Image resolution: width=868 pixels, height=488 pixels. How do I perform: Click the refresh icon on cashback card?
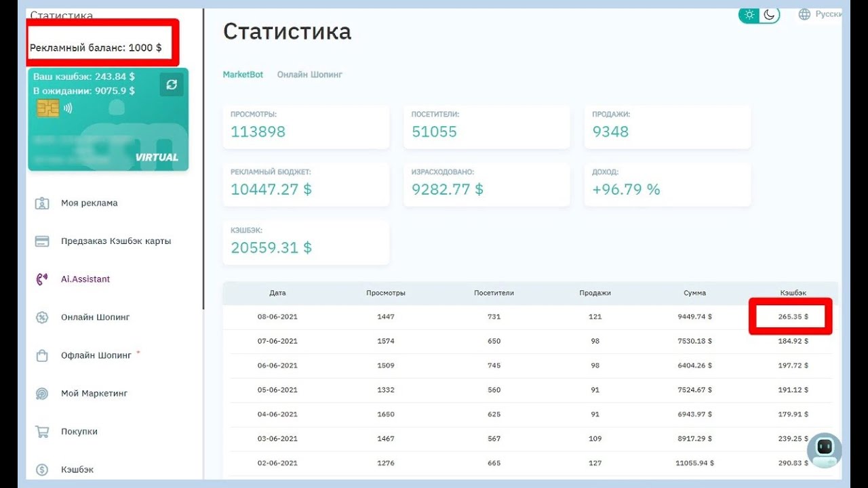coord(172,84)
